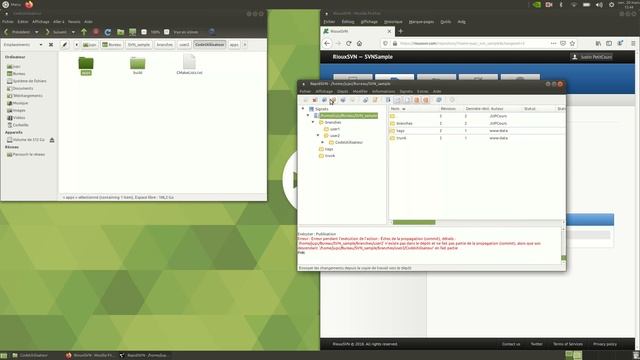Open the Dépôt menu in RapidSVN

[x=343, y=91]
